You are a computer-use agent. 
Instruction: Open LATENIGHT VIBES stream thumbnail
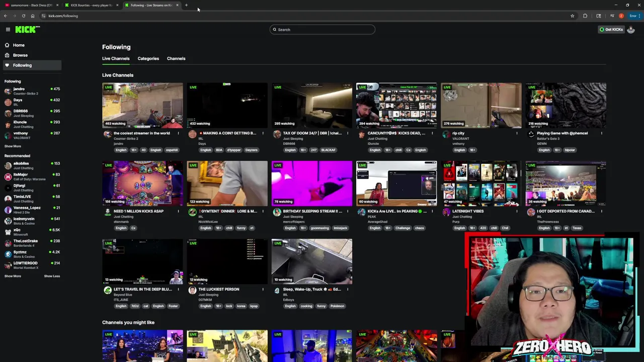point(481,184)
